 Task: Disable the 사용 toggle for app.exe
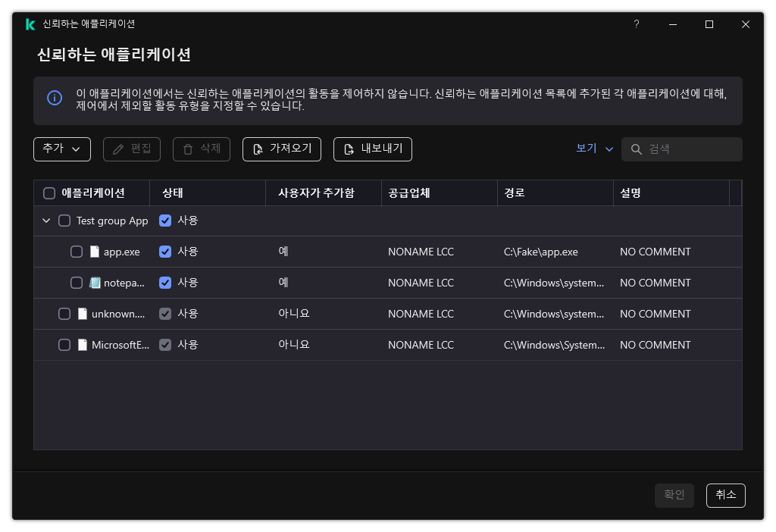[164, 251]
